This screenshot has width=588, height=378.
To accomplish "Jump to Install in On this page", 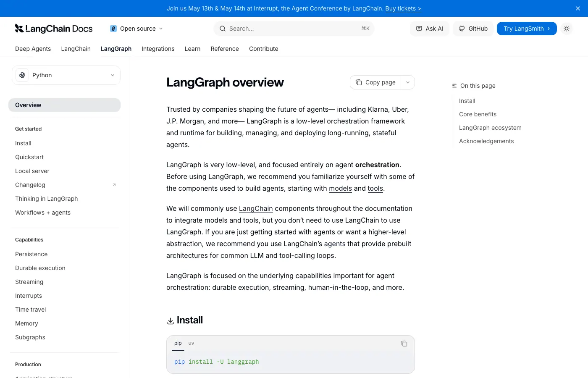I will tap(467, 101).
